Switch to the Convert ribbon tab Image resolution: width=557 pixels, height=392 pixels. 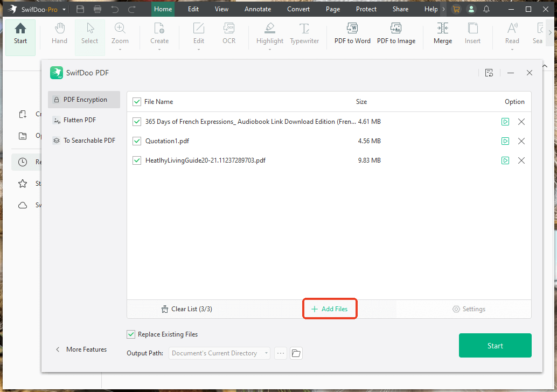[x=298, y=9]
